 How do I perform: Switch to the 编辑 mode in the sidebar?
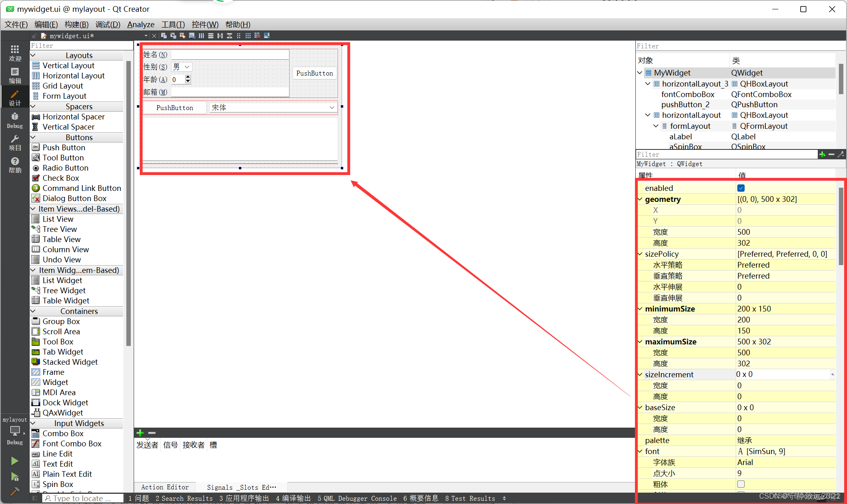point(15,76)
